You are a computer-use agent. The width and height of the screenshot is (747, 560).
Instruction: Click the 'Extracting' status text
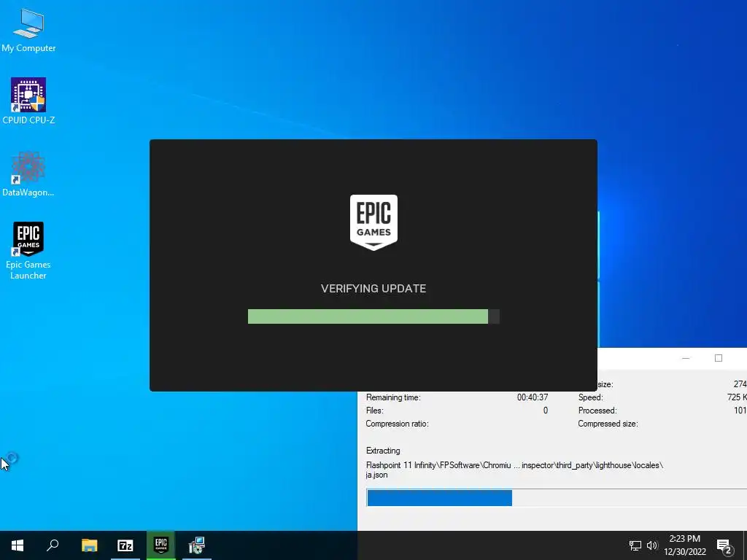pyautogui.click(x=383, y=451)
